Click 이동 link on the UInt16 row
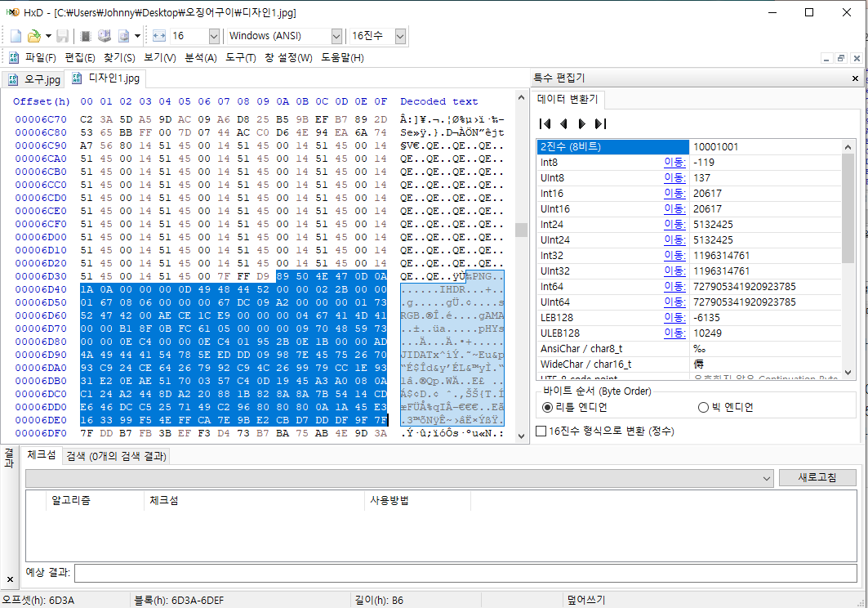The width and height of the screenshot is (868, 608). pyautogui.click(x=674, y=209)
